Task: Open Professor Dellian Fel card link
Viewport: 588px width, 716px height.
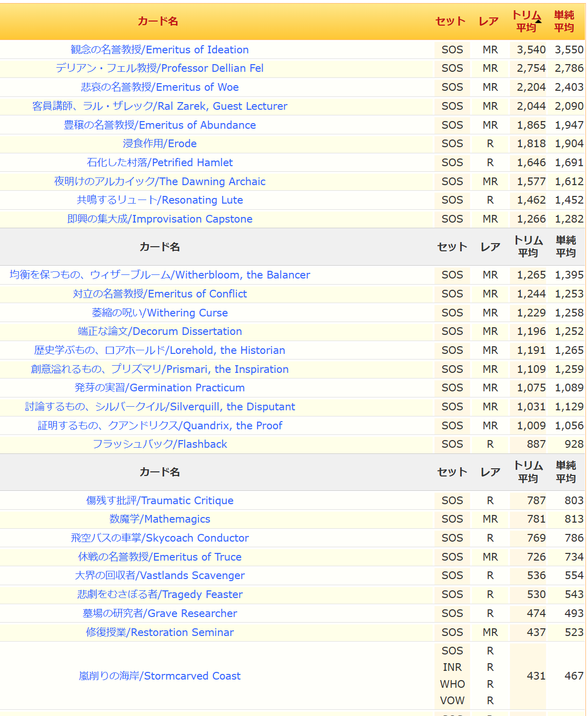Action: click(x=160, y=68)
